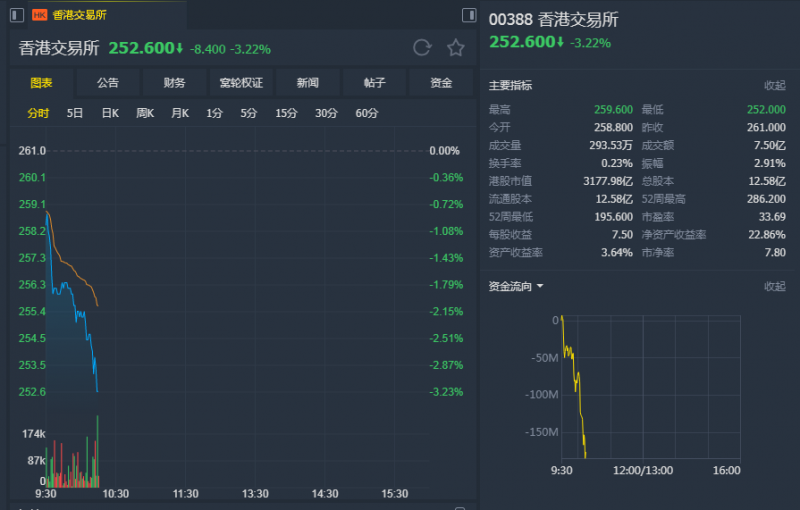
Task: Open the 资金 tab
Action: 441,83
